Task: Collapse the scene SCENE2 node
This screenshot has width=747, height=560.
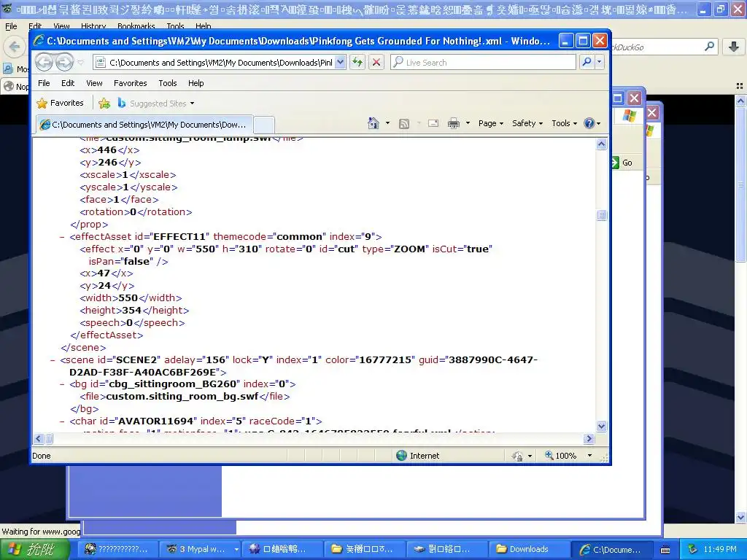Action: click(x=53, y=360)
